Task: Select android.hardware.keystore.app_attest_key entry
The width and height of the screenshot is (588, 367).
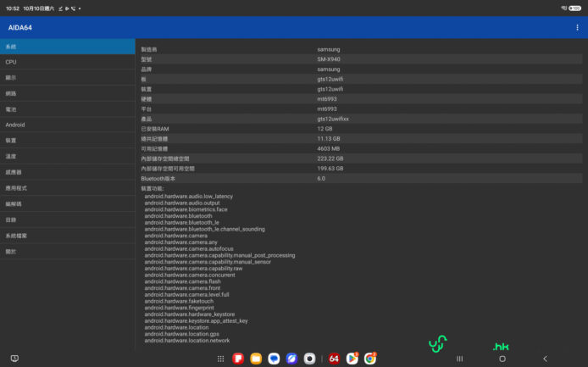Action: (x=196, y=321)
